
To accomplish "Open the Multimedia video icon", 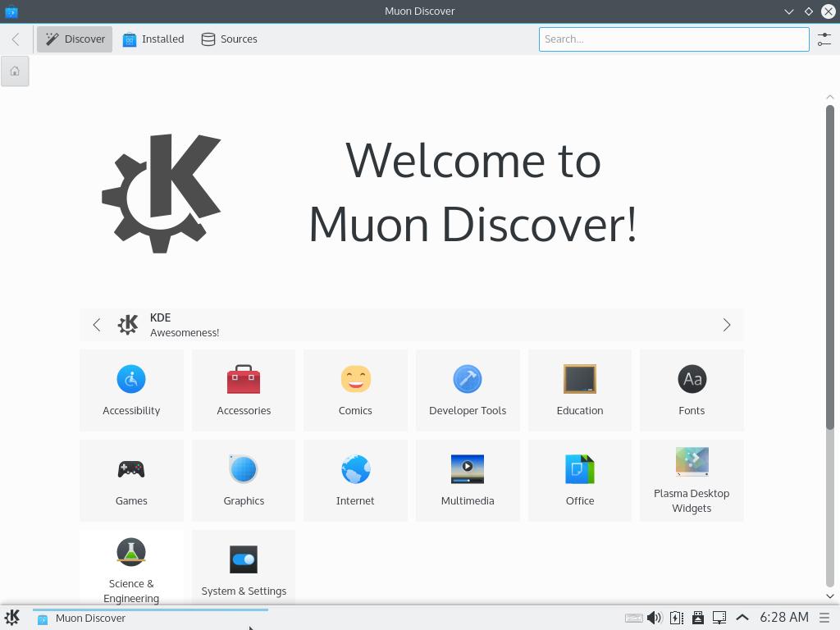I will 468,469.
